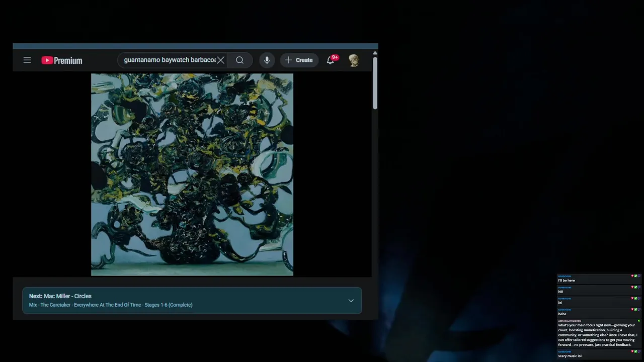Open the skull avatar account menu
The width and height of the screenshot is (644, 362).
coord(354,60)
